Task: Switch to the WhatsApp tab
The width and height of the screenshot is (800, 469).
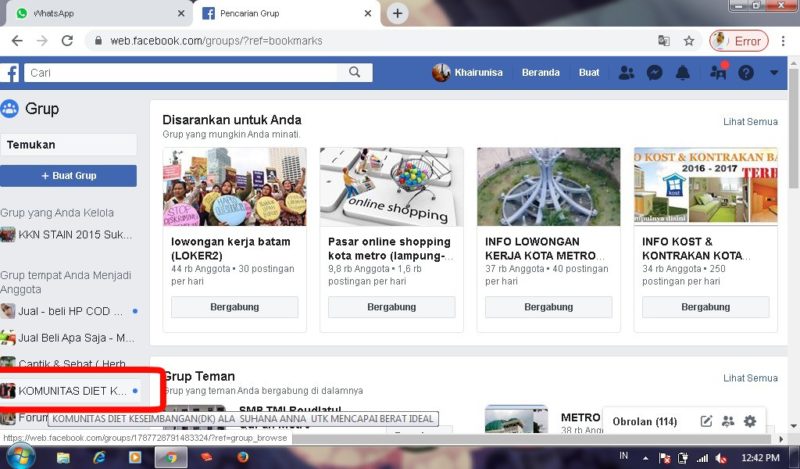Action: 97,13
